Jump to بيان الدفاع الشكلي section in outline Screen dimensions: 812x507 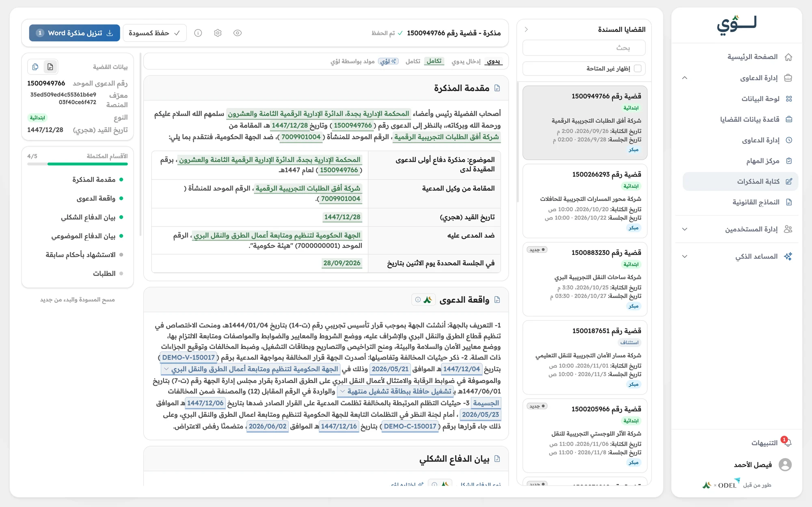point(92,217)
